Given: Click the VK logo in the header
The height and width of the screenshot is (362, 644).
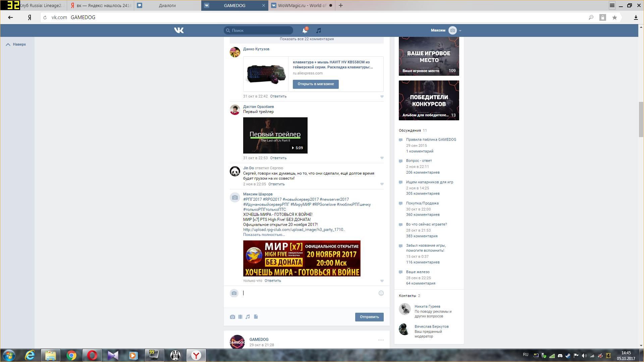Looking at the screenshot, I should pos(179,31).
